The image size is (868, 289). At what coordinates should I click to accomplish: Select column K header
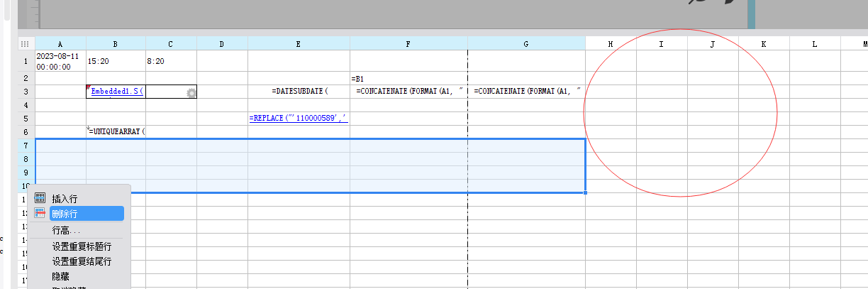click(764, 44)
